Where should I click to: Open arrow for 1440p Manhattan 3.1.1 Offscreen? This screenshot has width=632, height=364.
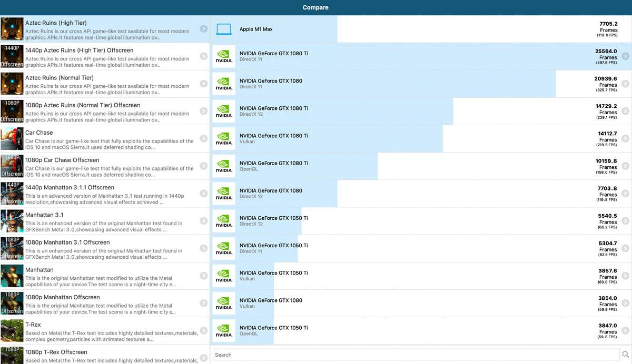(203, 193)
